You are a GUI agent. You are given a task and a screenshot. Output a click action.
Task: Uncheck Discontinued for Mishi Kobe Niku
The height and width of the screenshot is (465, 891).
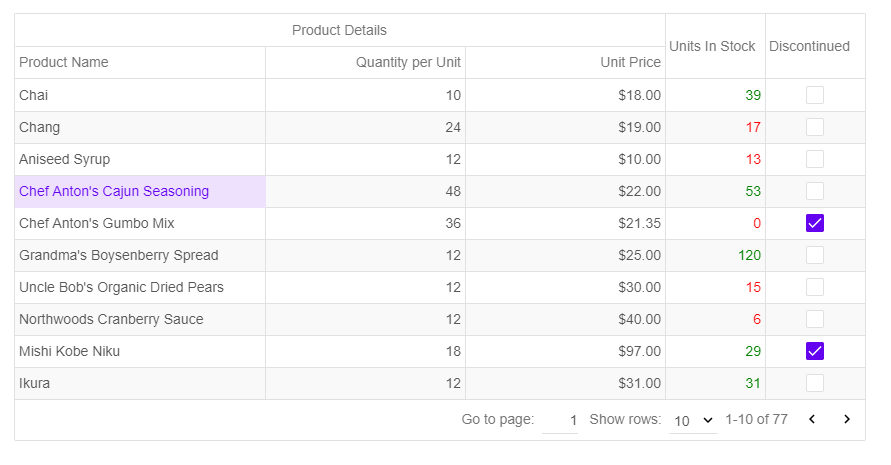coord(815,351)
